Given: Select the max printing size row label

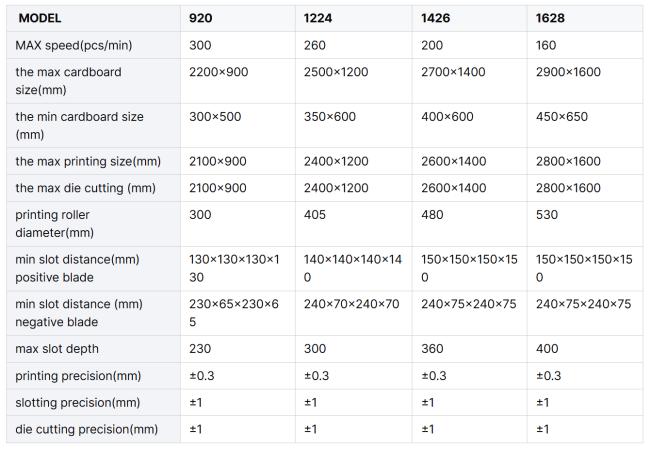Looking at the screenshot, I should [88, 161].
